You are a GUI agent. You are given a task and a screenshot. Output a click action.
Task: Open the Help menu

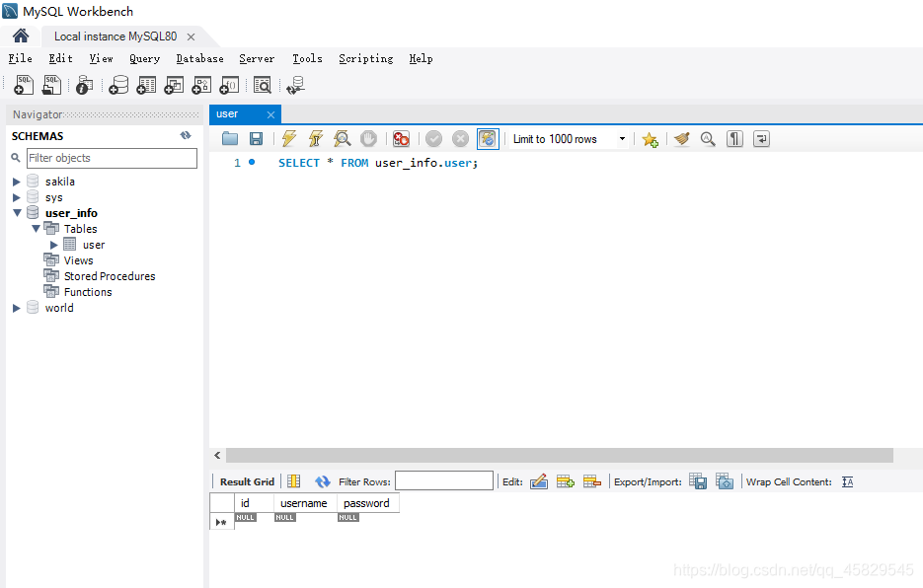[x=421, y=58]
